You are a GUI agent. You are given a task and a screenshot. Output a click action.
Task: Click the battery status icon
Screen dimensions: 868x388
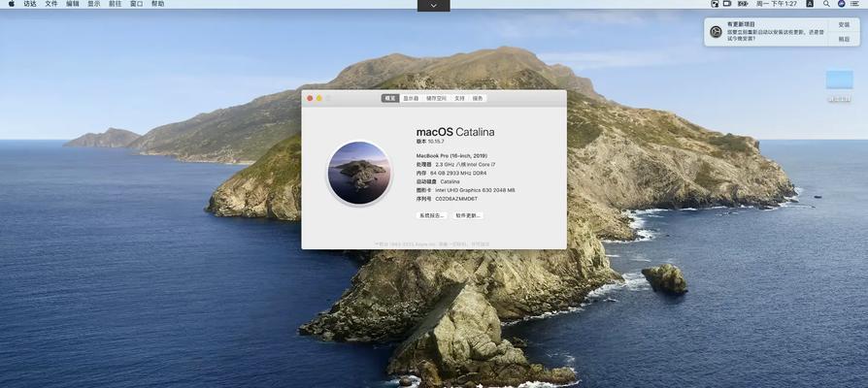(744, 3)
